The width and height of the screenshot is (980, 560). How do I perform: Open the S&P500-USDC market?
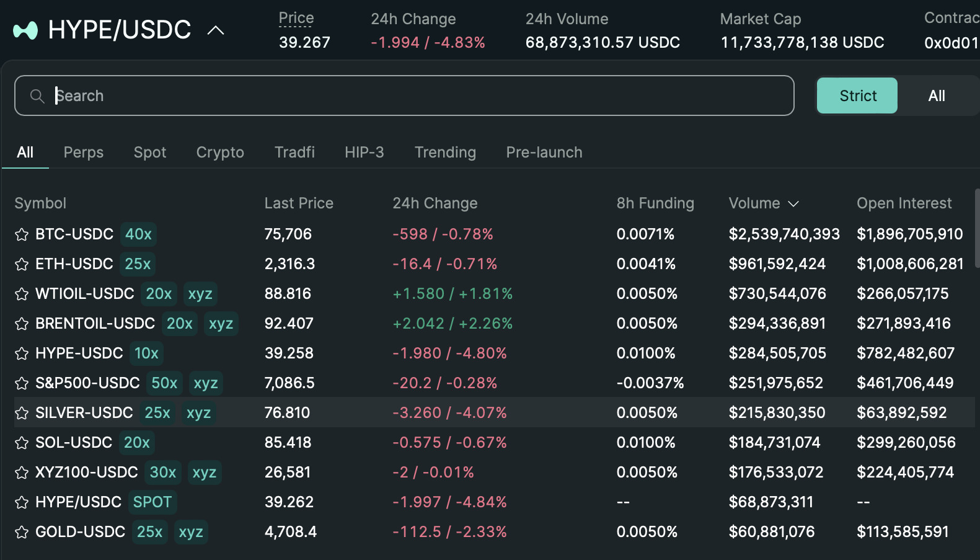pyautogui.click(x=87, y=383)
